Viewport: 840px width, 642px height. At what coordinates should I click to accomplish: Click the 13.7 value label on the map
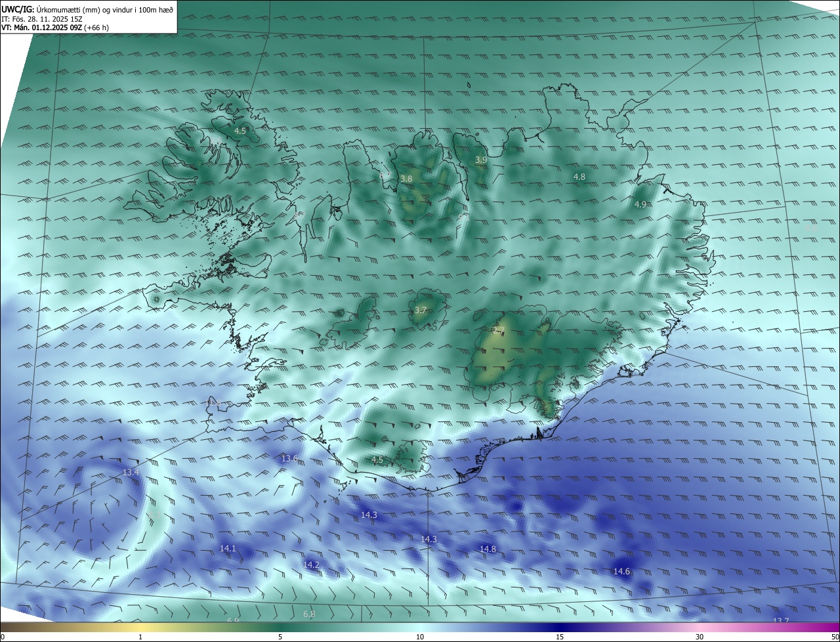pos(781,621)
